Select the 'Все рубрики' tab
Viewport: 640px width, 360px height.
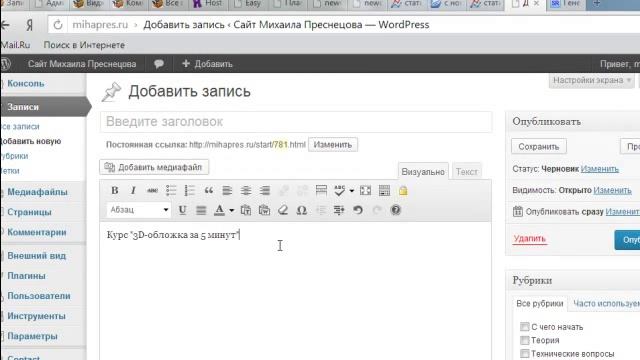(x=540, y=304)
